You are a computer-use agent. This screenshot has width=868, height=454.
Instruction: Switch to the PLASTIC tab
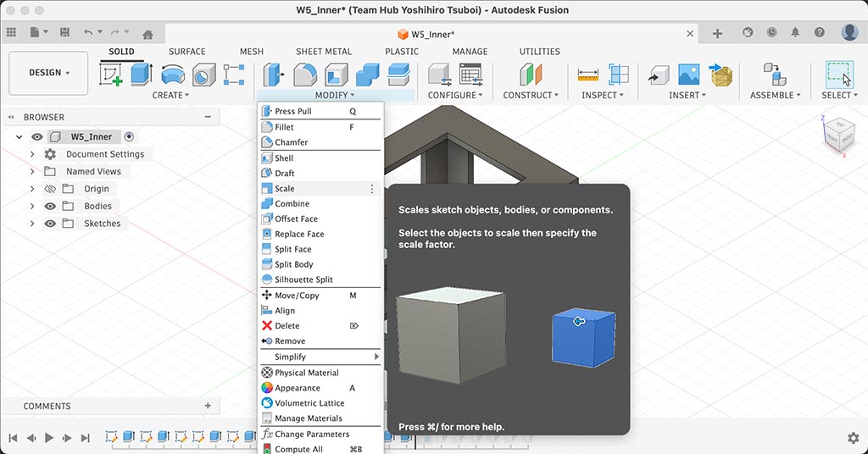click(x=401, y=52)
